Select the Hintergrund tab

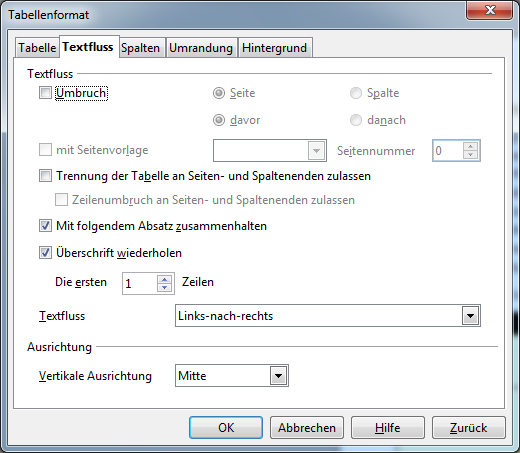tap(274, 48)
